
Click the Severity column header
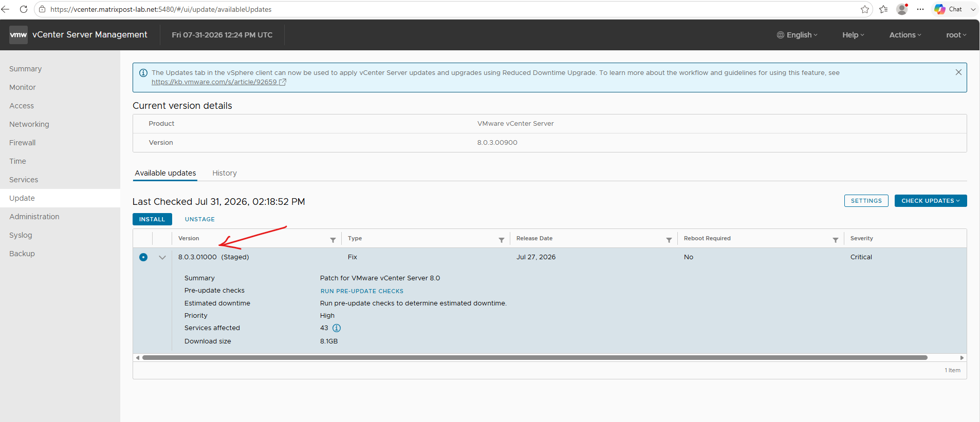862,238
